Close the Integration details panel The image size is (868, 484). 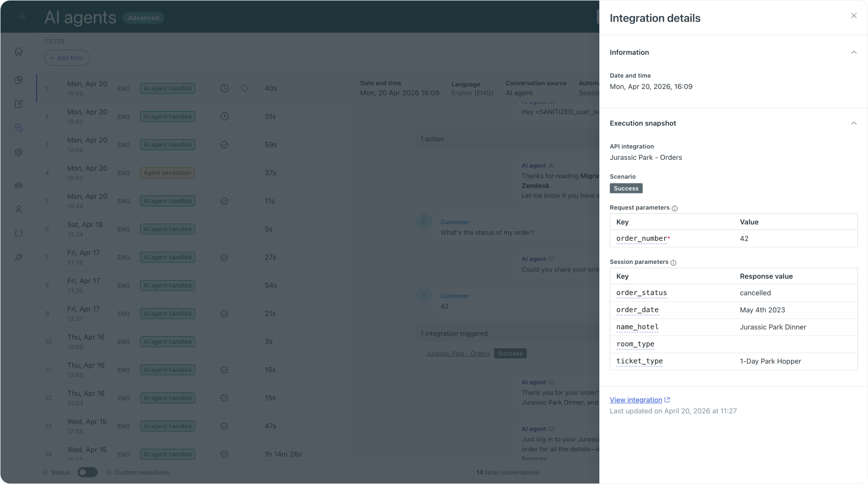tap(854, 16)
